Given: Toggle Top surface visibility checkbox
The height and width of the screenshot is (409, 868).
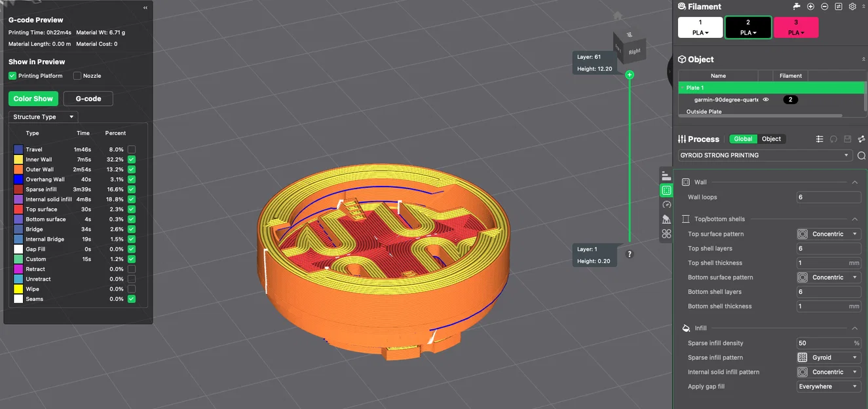Looking at the screenshot, I should tap(132, 209).
